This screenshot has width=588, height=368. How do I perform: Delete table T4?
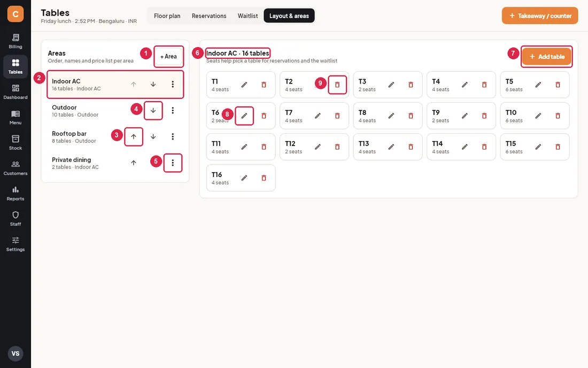click(484, 85)
